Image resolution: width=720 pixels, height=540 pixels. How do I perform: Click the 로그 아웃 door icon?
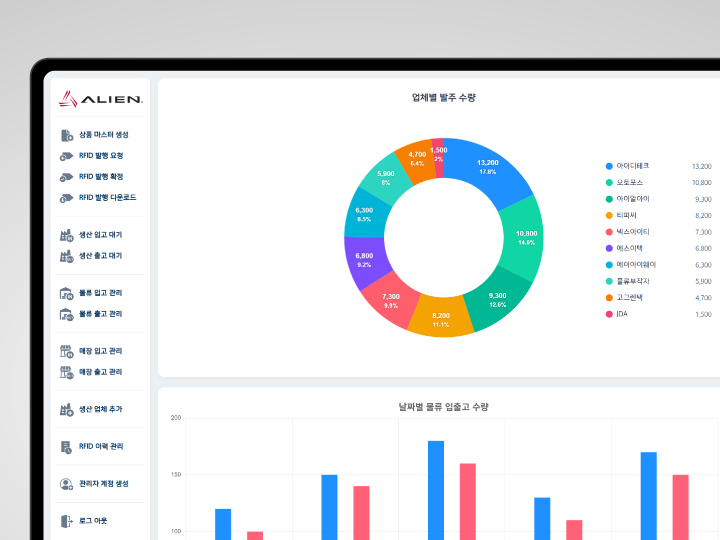click(x=66, y=520)
